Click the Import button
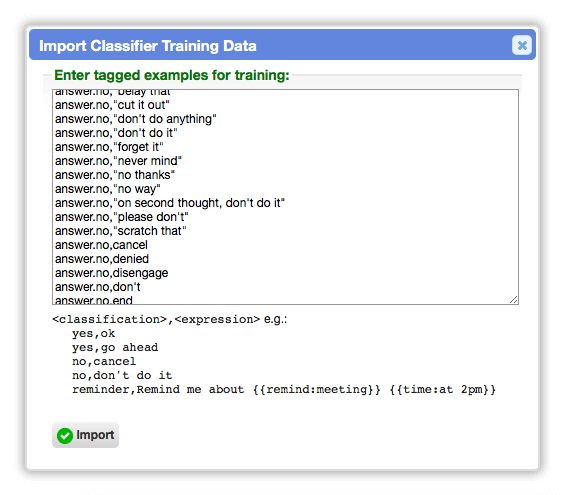The width and height of the screenshot is (561, 495). coord(85,435)
